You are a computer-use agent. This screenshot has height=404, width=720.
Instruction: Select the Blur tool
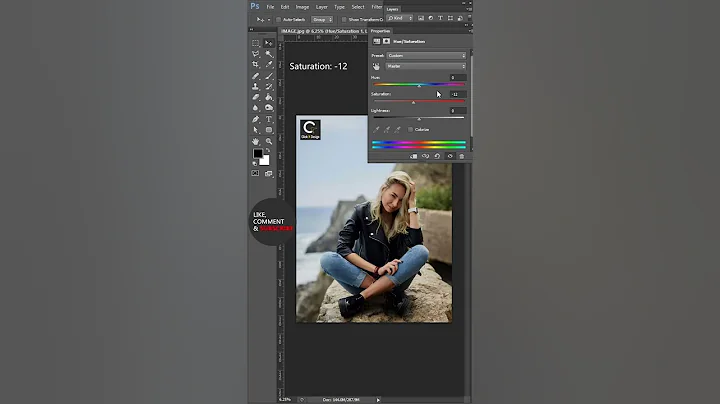pyautogui.click(x=255, y=108)
